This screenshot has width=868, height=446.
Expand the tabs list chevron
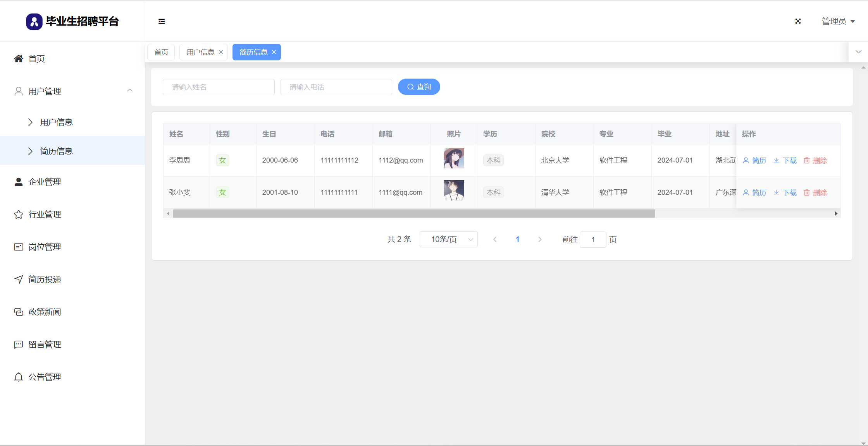pos(858,52)
